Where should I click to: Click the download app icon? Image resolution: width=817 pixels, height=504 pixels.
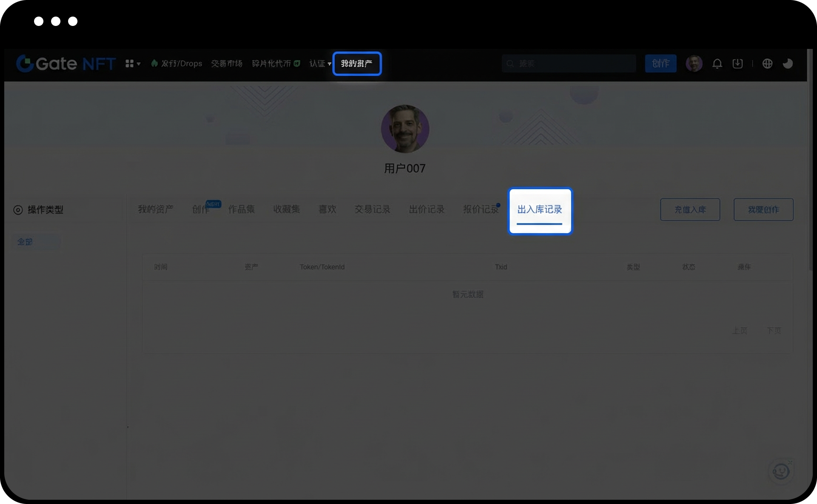coord(737,64)
